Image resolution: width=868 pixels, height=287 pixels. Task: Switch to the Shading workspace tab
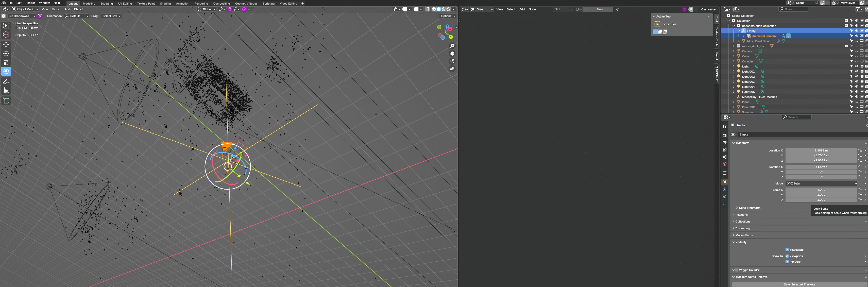coord(165,4)
